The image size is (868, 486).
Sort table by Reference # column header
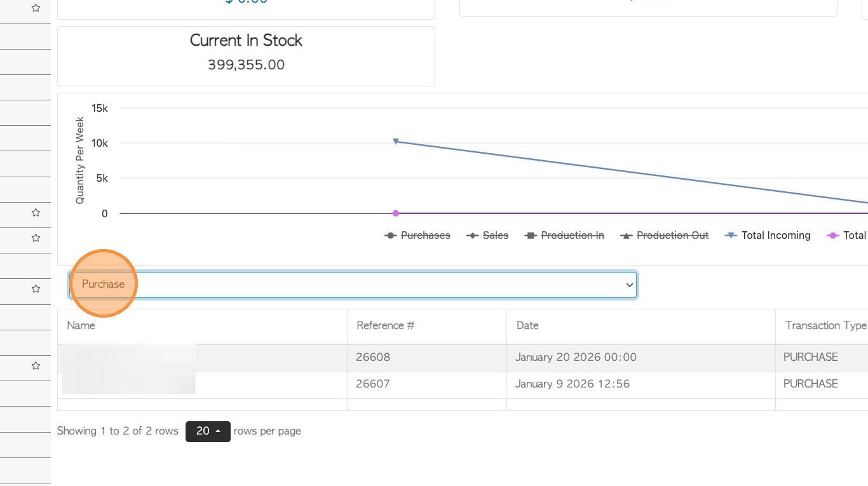pos(385,326)
